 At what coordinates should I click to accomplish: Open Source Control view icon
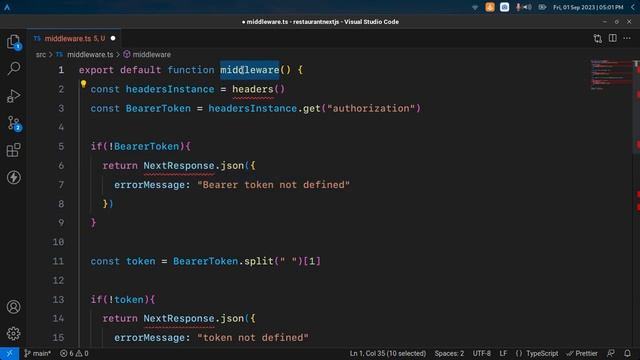14,123
